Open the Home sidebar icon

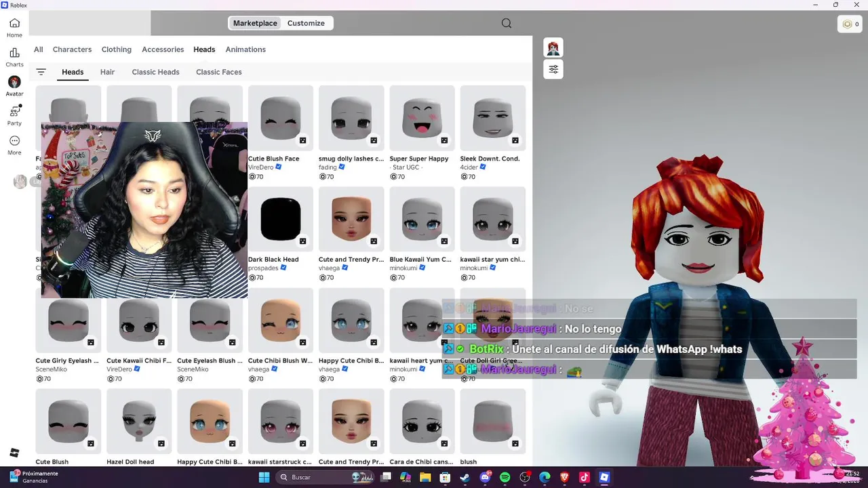click(14, 27)
